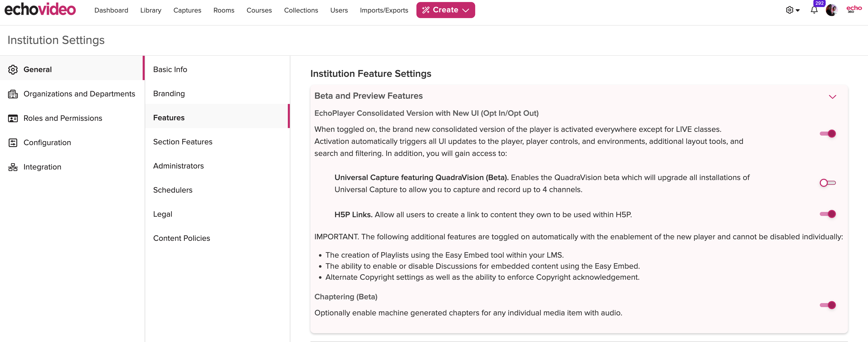Select Organizations and Departments category
This screenshot has height=342, width=868.
point(72,94)
